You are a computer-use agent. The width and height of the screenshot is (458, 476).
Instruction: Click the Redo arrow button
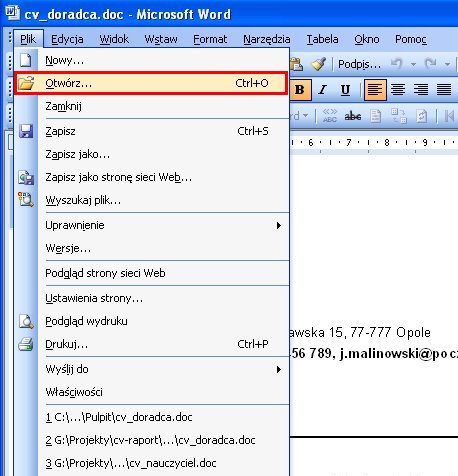[430, 63]
